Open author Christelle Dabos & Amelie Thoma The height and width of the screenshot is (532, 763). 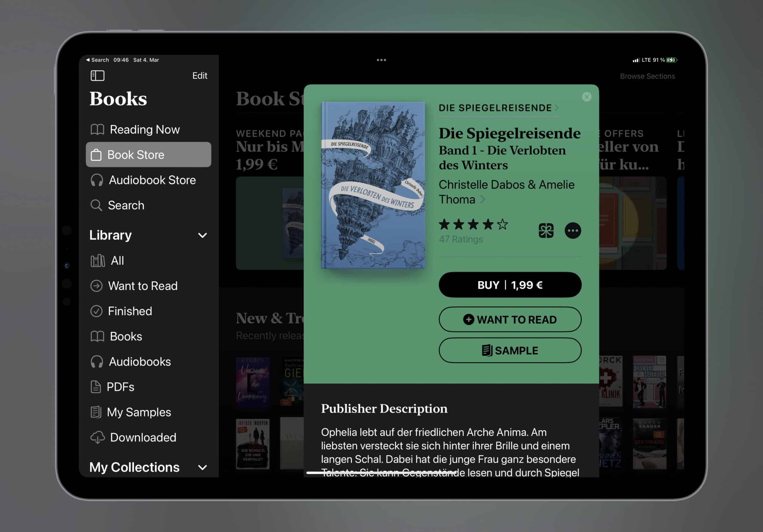506,192
